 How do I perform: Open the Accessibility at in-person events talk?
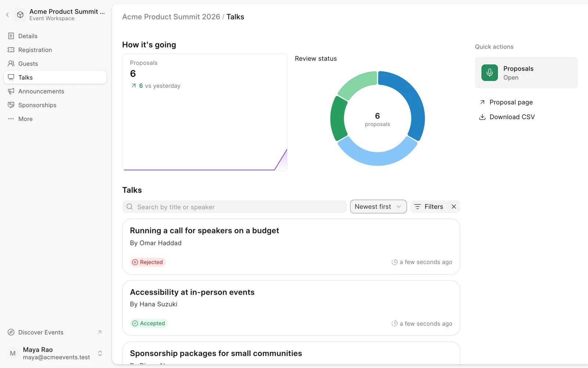coord(291,308)
